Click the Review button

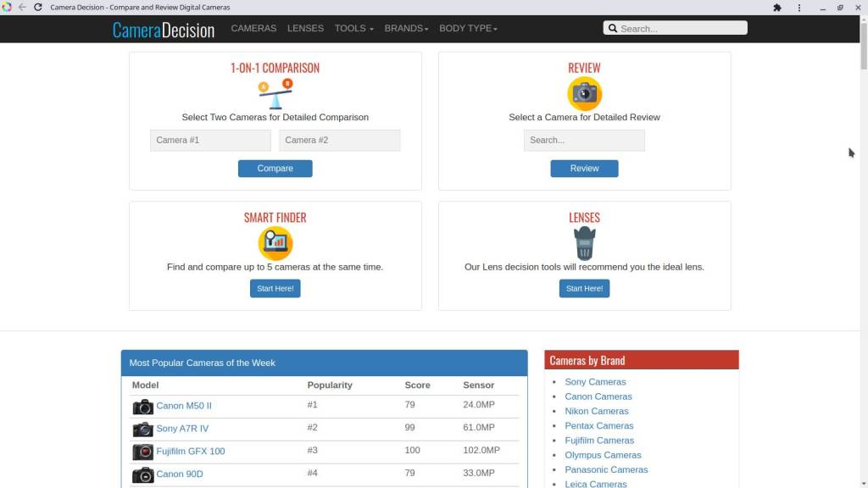pyautogui.click(x=584, y=169)
